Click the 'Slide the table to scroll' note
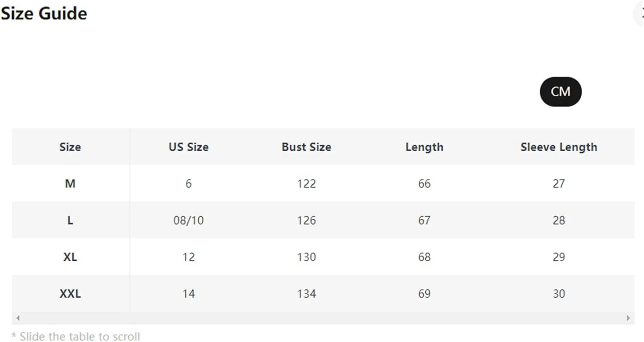 (x=76, y=336)
